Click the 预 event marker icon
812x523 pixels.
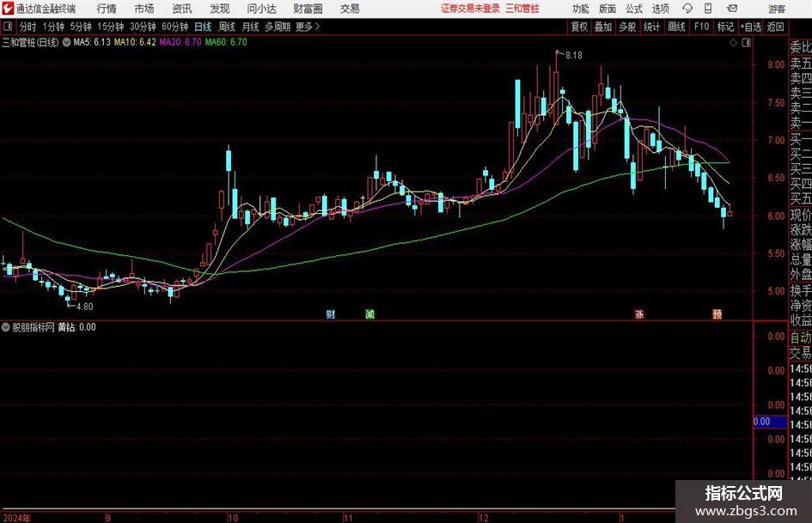717,313
